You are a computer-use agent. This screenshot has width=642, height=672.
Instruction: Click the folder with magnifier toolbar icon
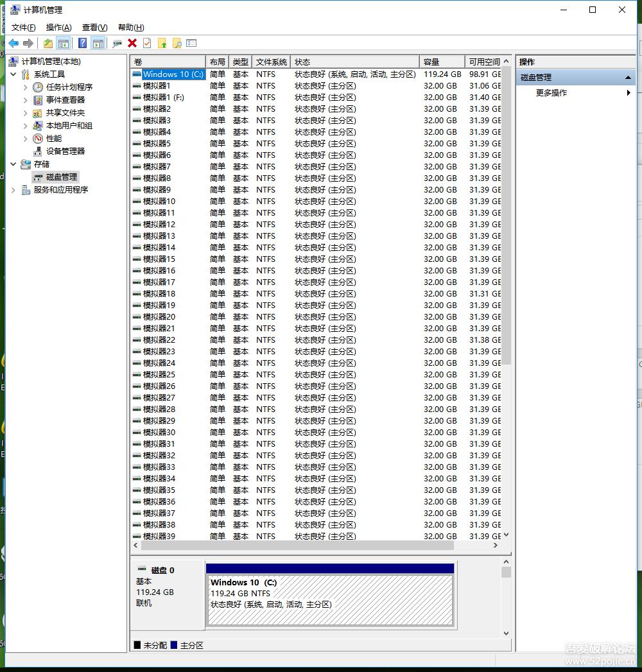[x=177, y=43]
